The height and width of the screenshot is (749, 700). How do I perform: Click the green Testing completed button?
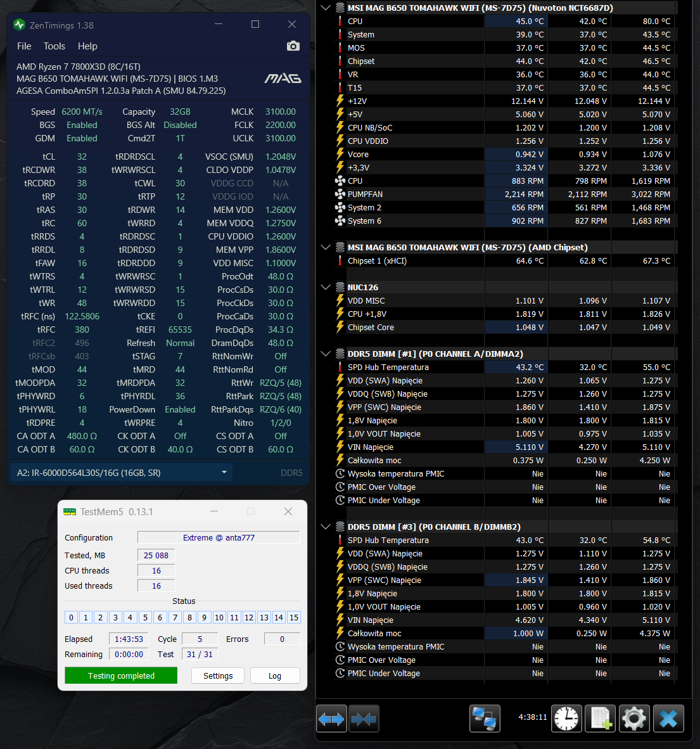point(121,675)
